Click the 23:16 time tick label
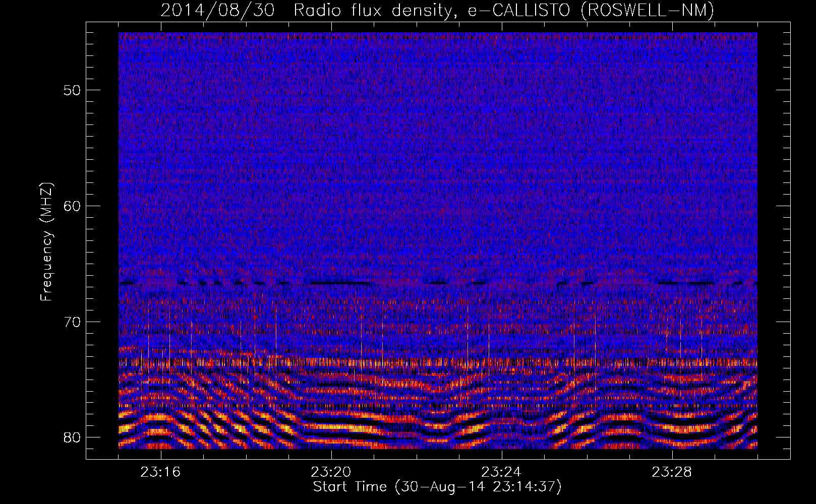The width and height of the screenshot is (816, 504). (160, 472)
